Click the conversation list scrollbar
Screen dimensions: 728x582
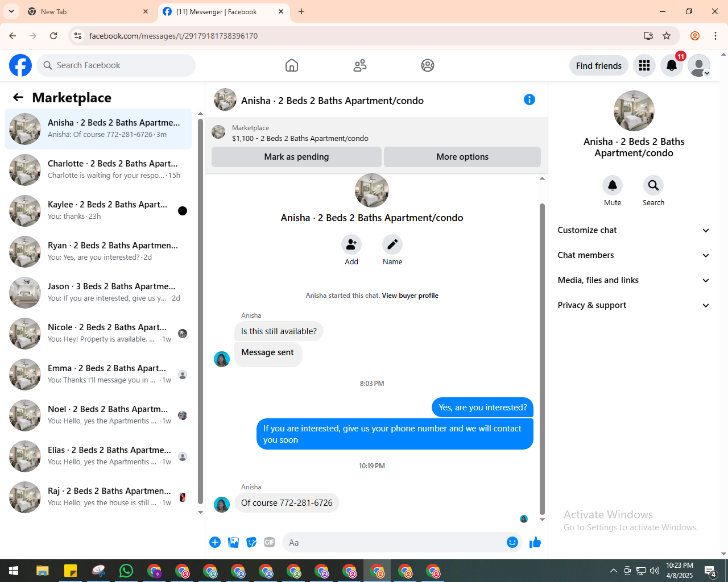[x=200, y=311]
